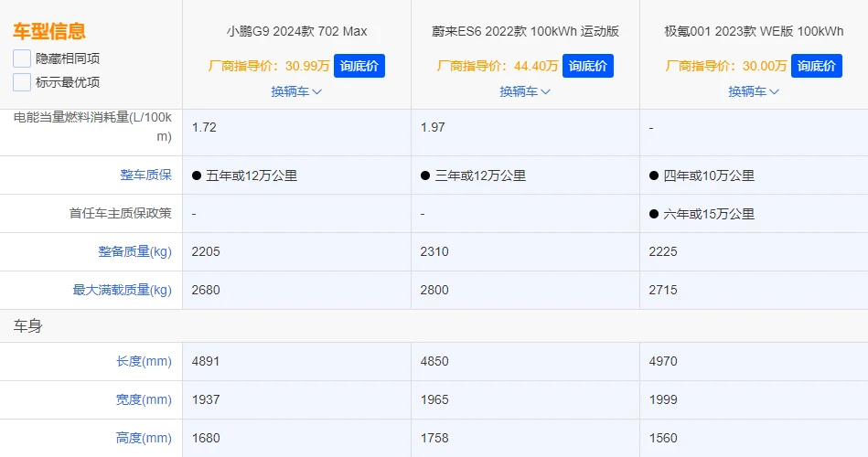868x457 pixels.
Task: Select width value 1999
Action: pos(663,399)
